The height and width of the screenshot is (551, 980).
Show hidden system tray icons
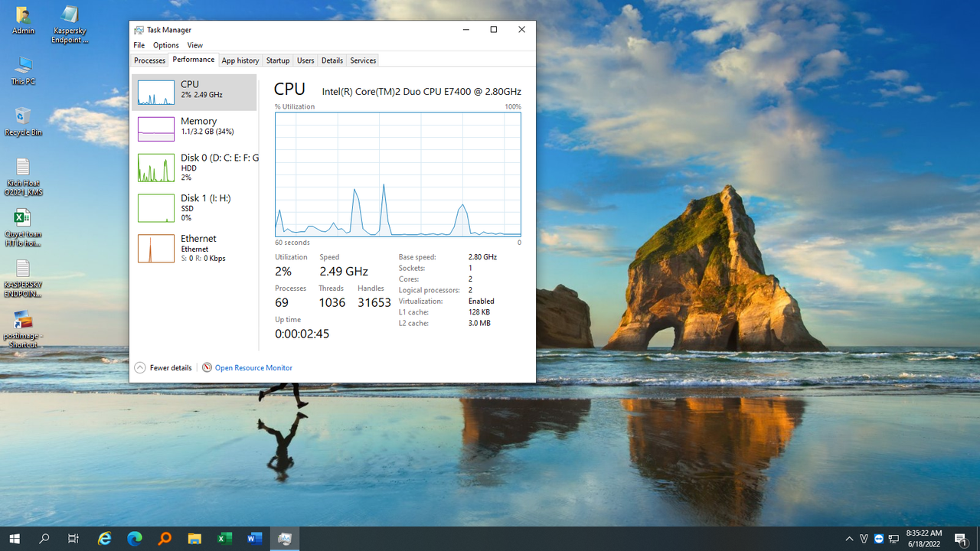(849, 539)
